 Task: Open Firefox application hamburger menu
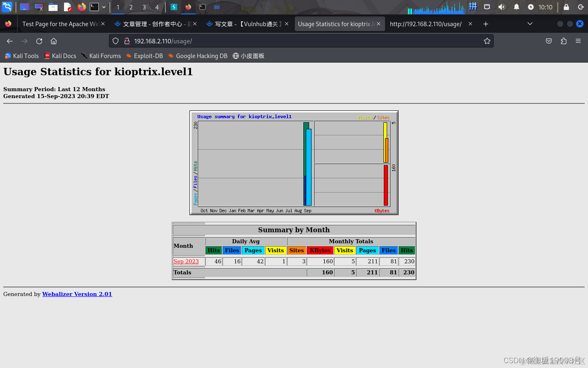pyautogui.click(x=578, y=41)
